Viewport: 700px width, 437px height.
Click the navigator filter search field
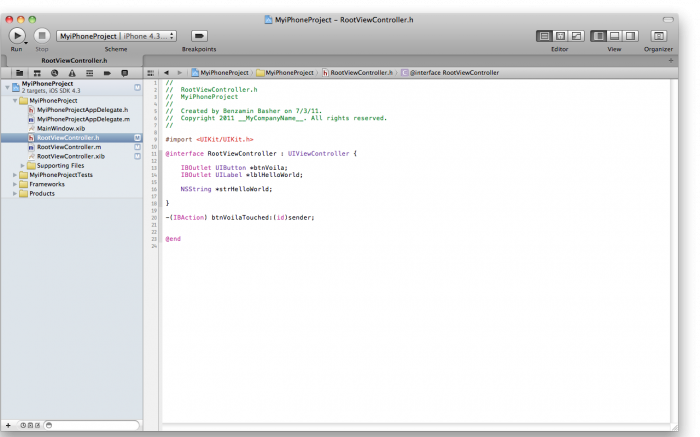[90, 426]
